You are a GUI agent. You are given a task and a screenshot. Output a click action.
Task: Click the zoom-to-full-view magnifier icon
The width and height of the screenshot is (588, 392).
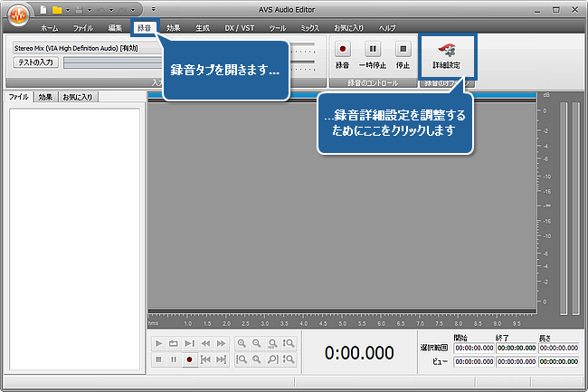tap(272, 343)
